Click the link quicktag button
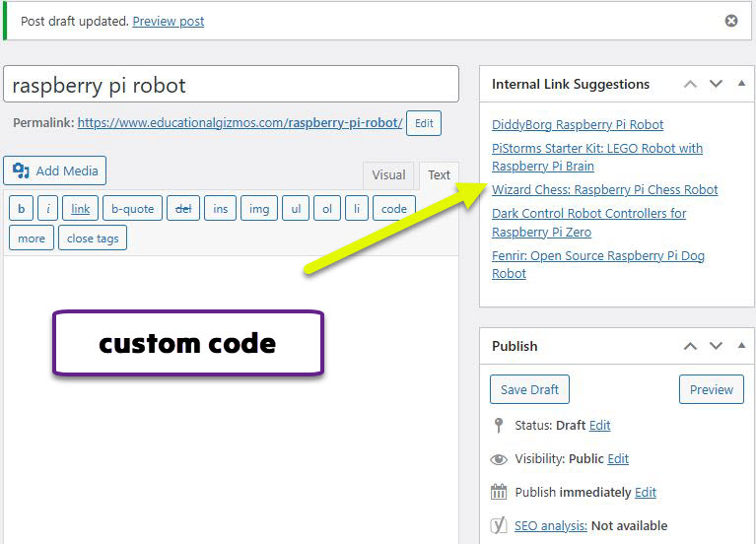This screenshot has height=544, width=756. point(80,208)
